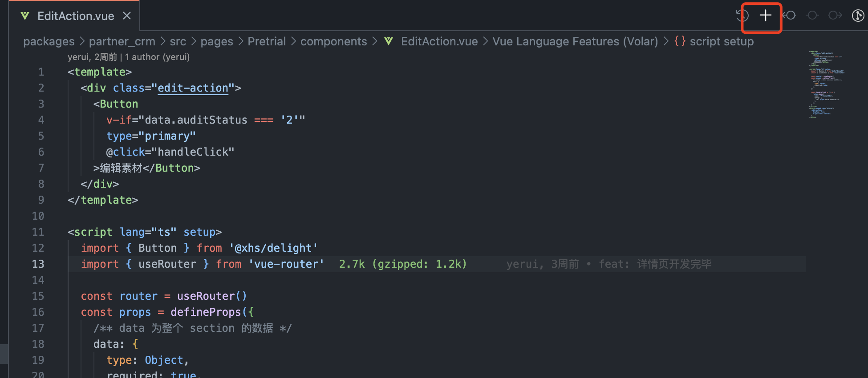Click line number 11 in the gutter
This screenshot has height=378, width=868.
click(x=38, y=232)
